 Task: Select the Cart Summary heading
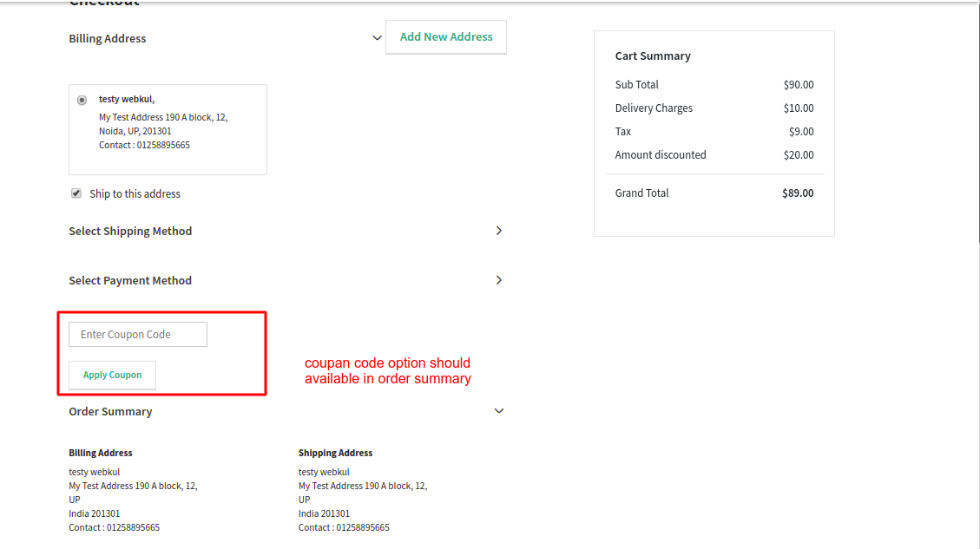click(x=653, y=56)
